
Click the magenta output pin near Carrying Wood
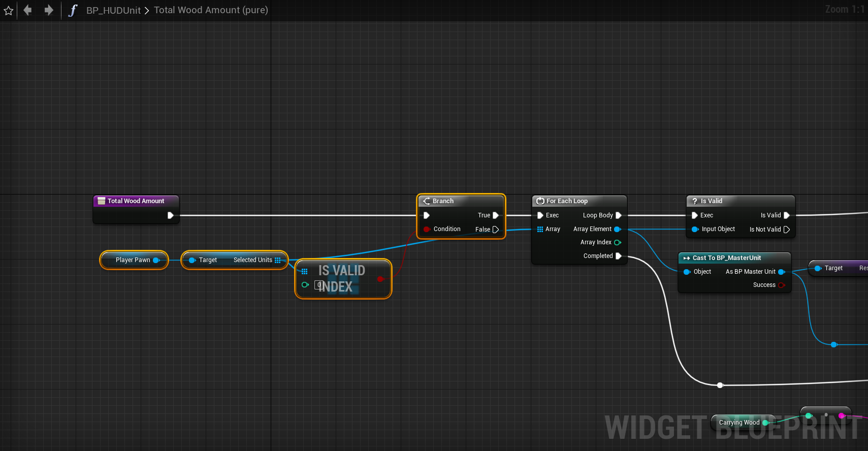(842, 416)
